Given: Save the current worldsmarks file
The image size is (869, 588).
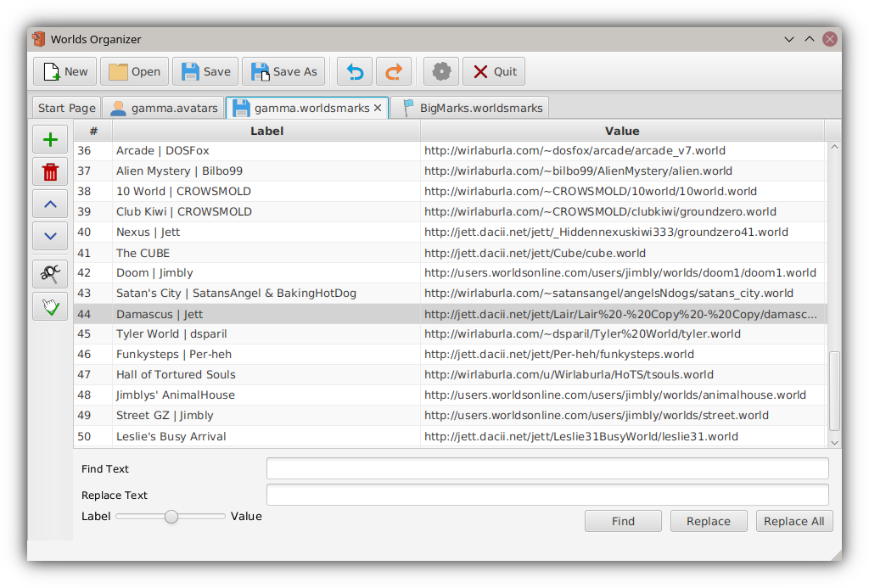Looking at the screenshot, I should pos(205,72).
